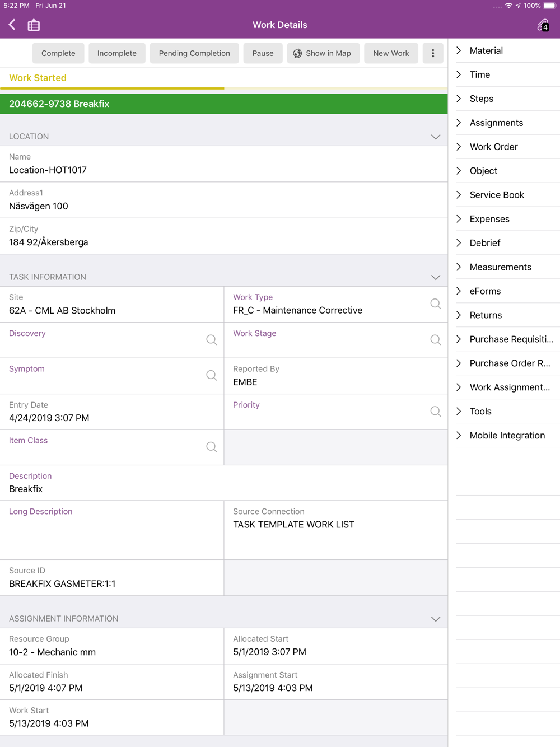Screen dimensions: 560x747
Task: Collapse the TASK INFORMATION section
Action: pyautogui.click(x=436, y=277)
